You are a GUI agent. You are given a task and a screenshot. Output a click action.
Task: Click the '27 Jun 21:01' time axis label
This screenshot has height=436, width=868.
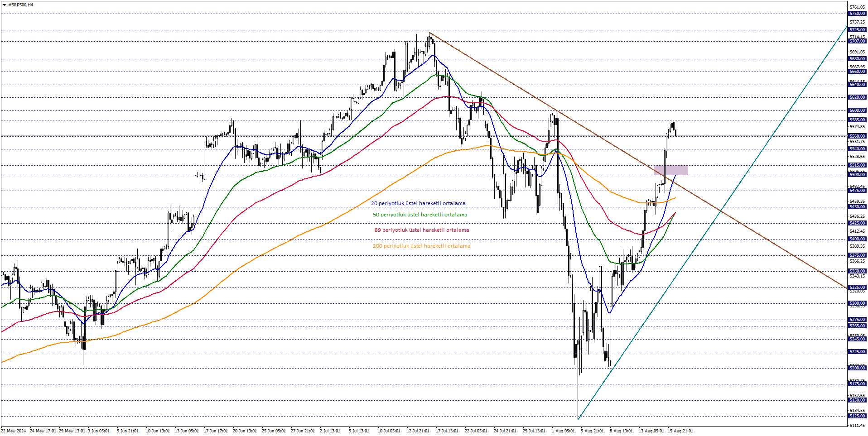303,431
